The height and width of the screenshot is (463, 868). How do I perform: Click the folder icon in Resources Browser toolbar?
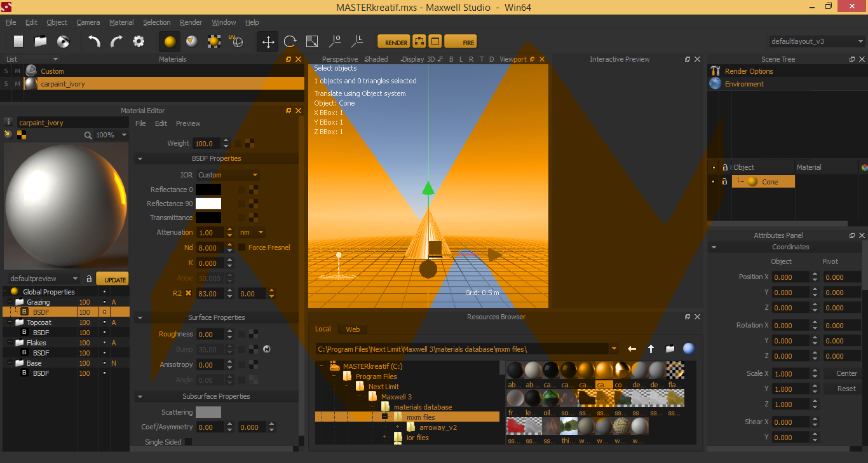click(x=670, y=349)
